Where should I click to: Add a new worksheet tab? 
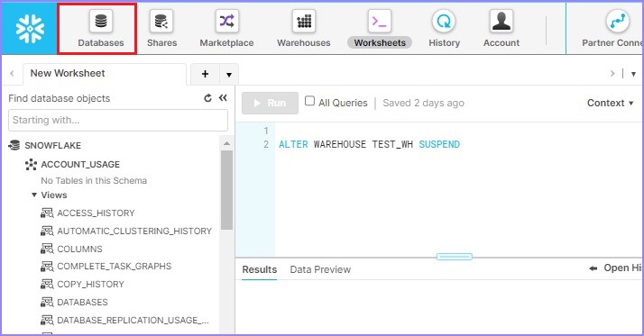[205, 74]
